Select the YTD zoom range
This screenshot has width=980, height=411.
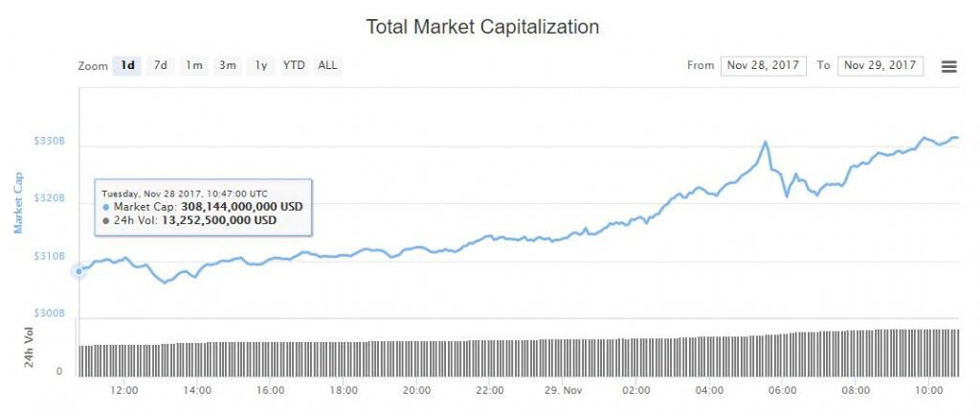[x=294, y=65]
